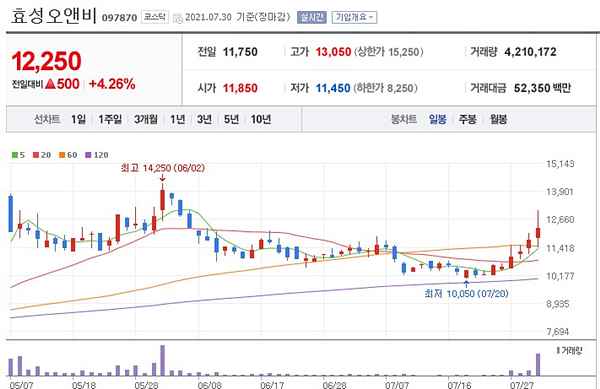Click the calendar icon before the date
The width and height of the screenshot is (600, 389).
pyautogui.click(x=178, y=18)
